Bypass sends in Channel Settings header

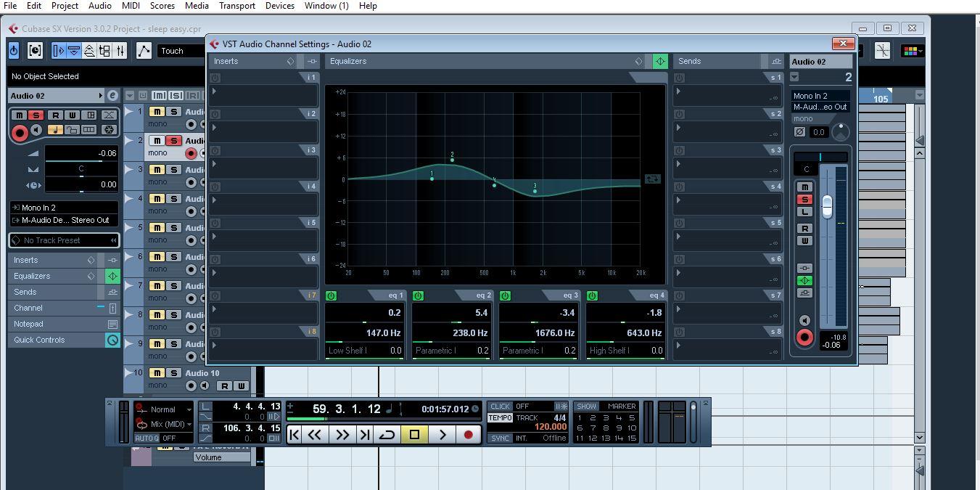(776, 62)
